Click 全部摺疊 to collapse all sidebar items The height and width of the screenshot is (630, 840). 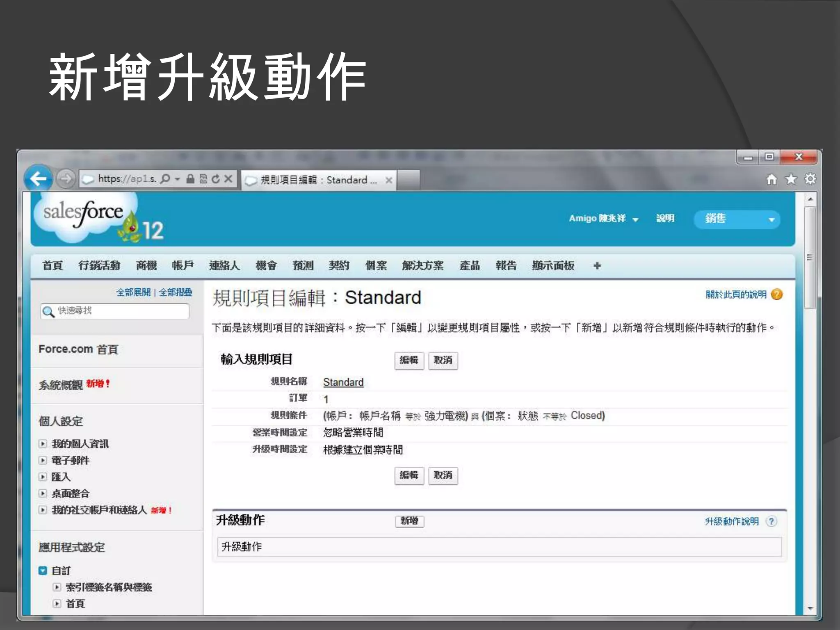coord(176,292)
